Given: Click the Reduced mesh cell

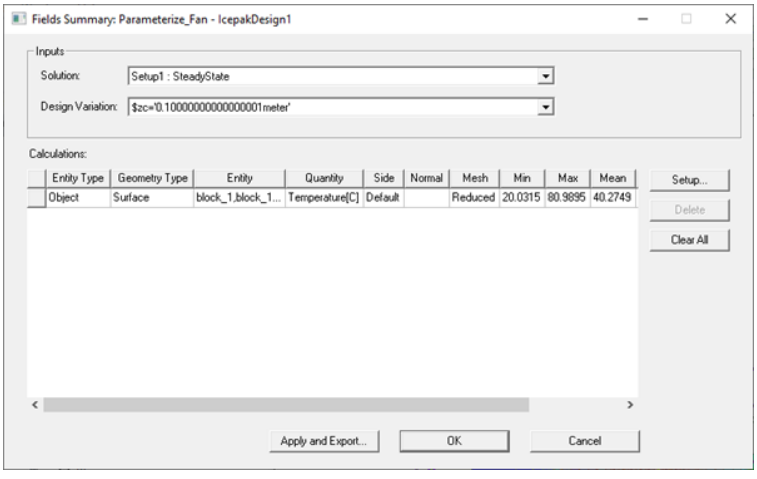Looking at the screenshot, I should [474, 198].
